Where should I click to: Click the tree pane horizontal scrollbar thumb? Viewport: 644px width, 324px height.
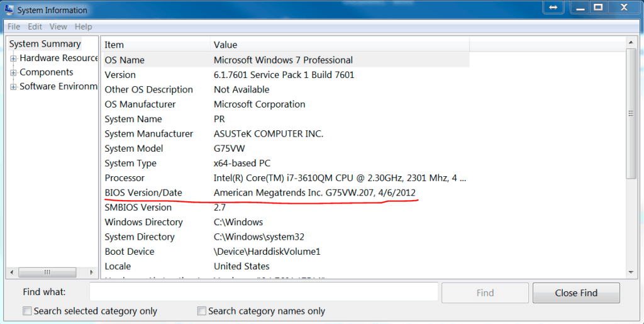click(x=47, y=272)
